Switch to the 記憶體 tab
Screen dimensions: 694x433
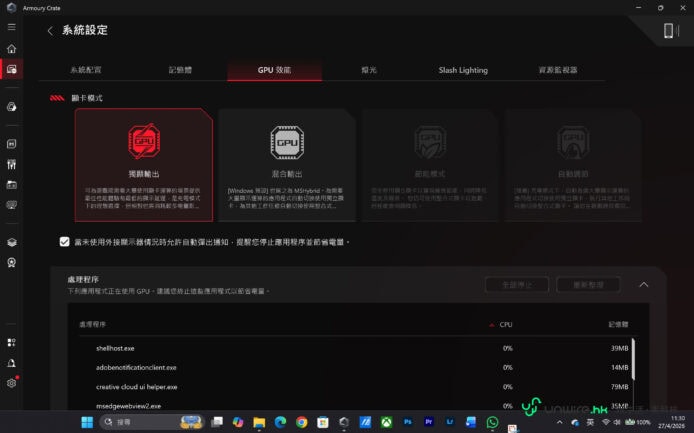coord(180,70)
